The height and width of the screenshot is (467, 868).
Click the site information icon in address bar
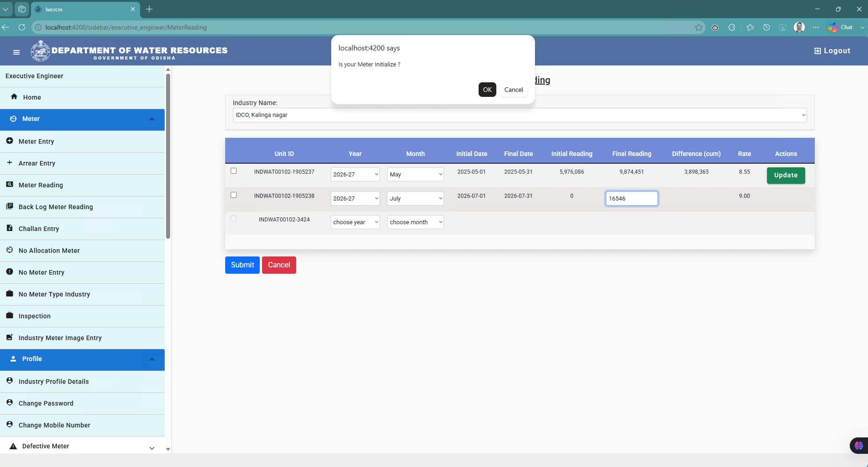coord(38,27)
